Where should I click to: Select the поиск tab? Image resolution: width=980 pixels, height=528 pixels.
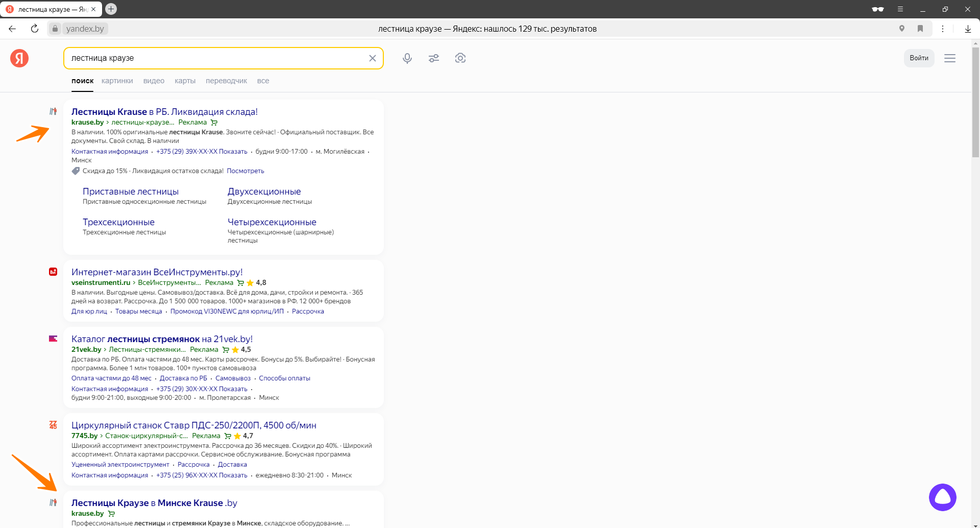coord(82,81)
